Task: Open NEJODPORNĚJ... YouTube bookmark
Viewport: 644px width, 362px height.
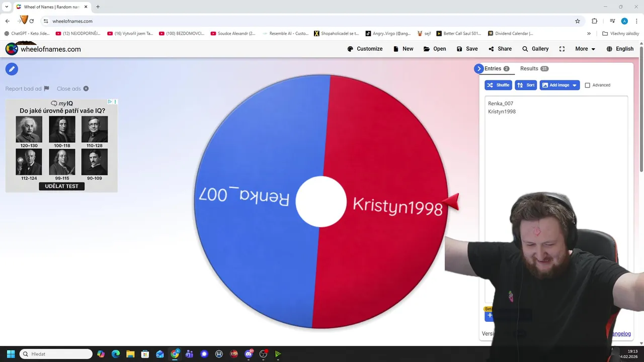Action: click(78, 33)
